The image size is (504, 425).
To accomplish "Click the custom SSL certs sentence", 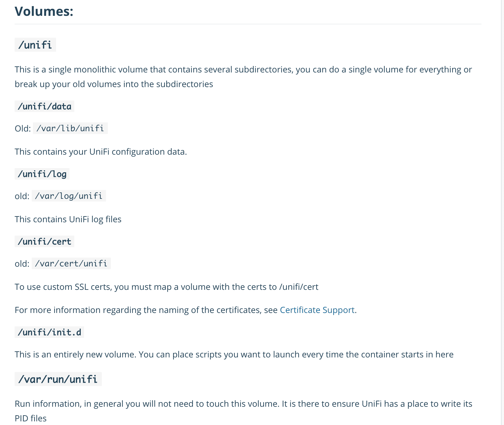I will (166, 287).
